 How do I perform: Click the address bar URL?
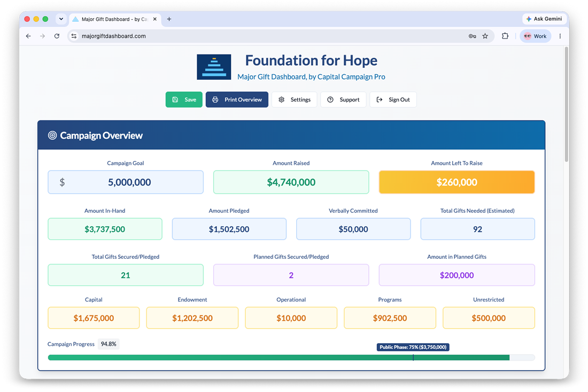[x=114, y=36]
